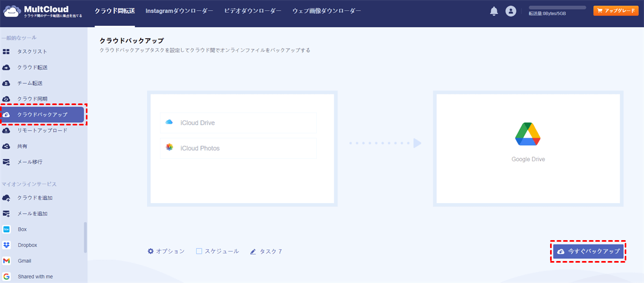The width and height of the screenshot is (644, 283).
Task: Click the メール移行 icon
Action: click(6, 161)
